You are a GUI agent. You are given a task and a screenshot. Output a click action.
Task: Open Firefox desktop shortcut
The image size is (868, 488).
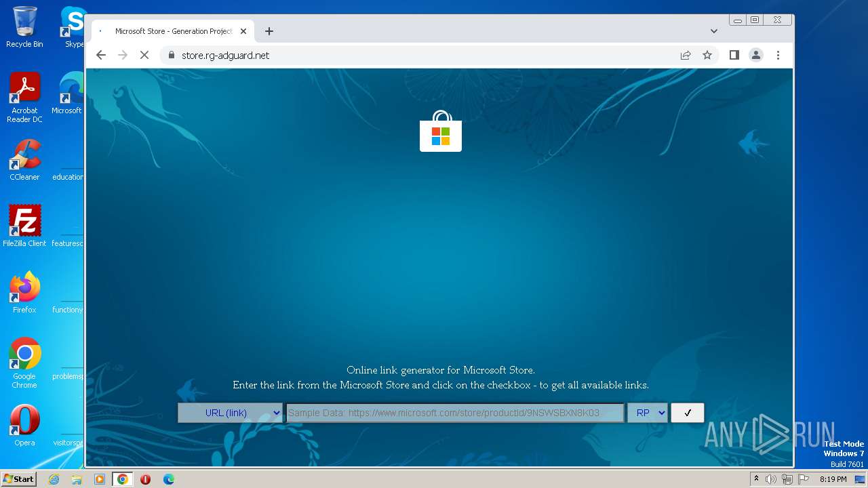24,293
